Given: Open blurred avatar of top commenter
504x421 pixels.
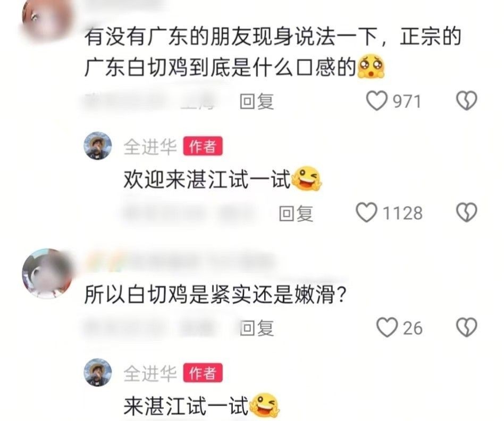Looking at the screenshot, I should [x=47, y=20].
